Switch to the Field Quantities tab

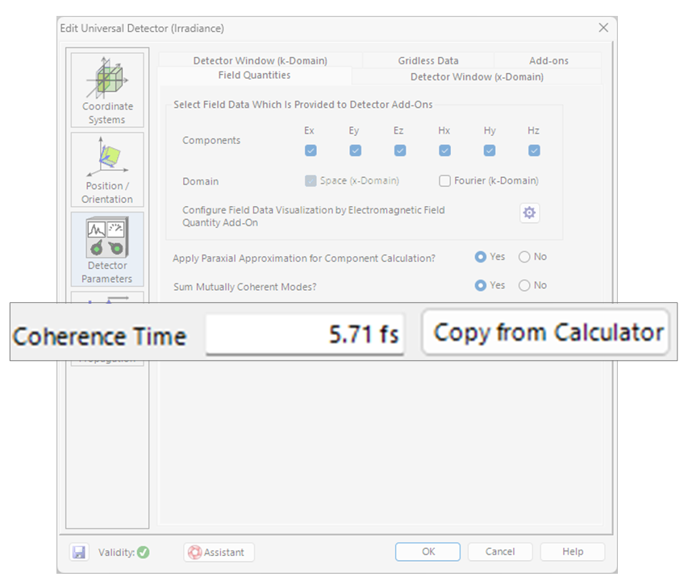point(254,75)
